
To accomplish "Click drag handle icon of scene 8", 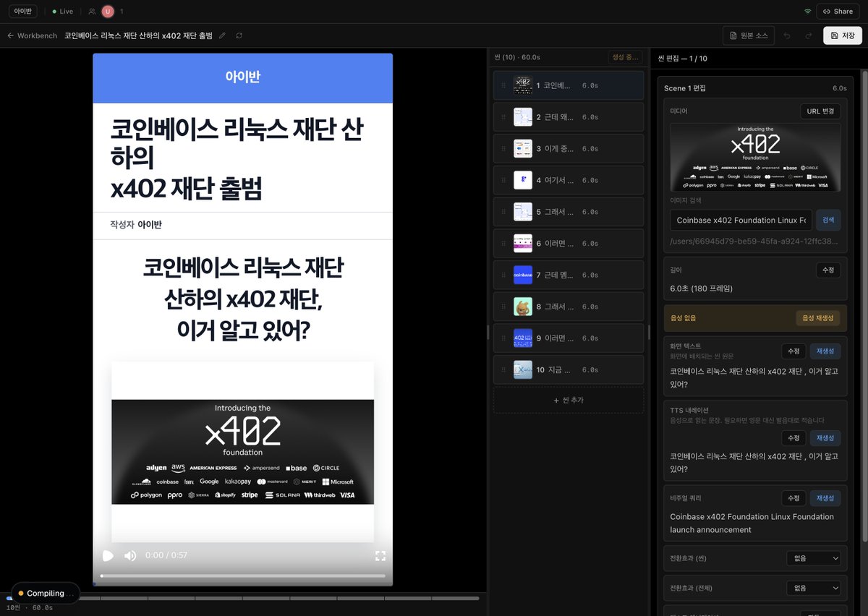I will click(x=503, y=307).
